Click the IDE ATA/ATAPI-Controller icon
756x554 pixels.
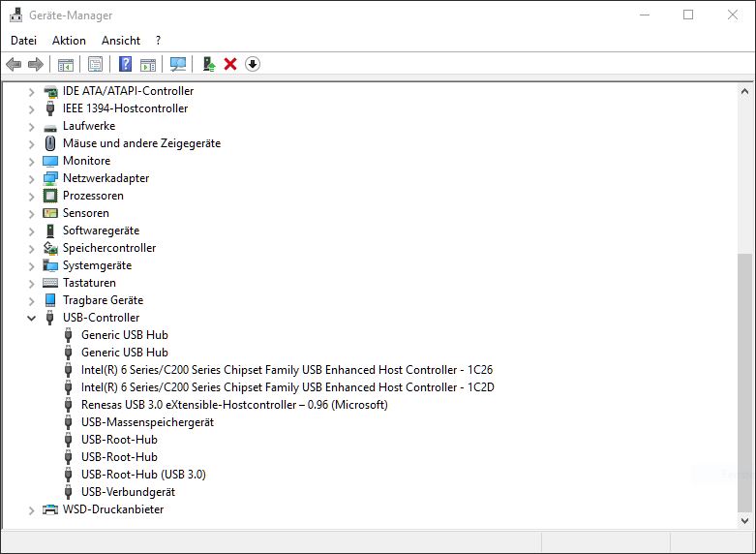point(50,91)
